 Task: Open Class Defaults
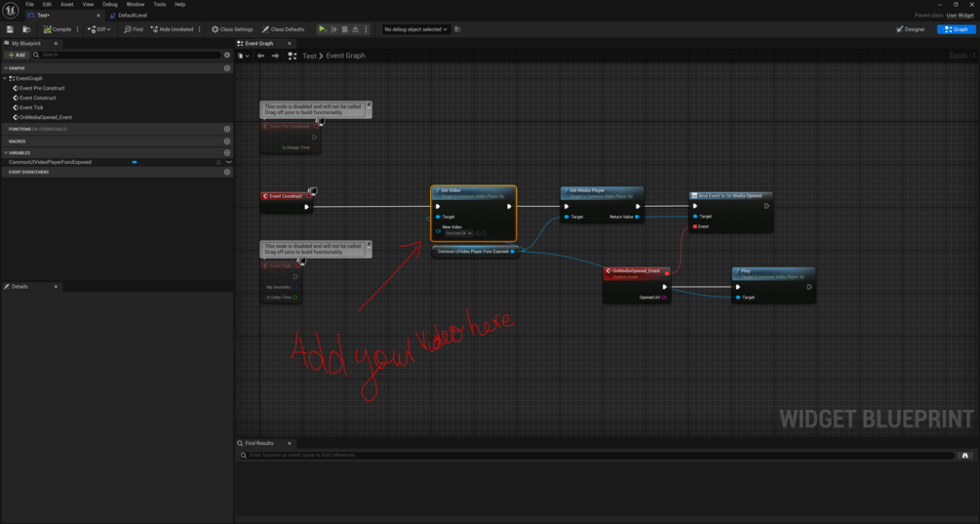283,29
